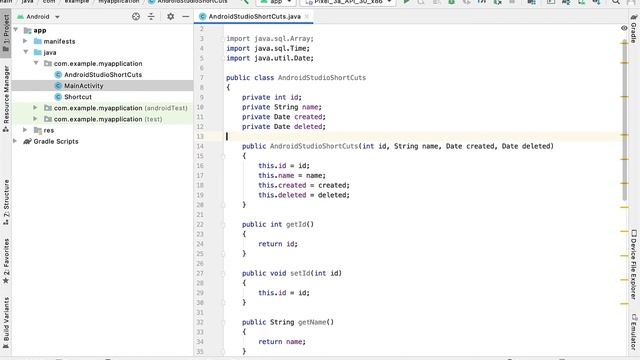This screenshot has height=360, width=640.
Task: Fold the setId method at line 27
Action: [224, 273]
